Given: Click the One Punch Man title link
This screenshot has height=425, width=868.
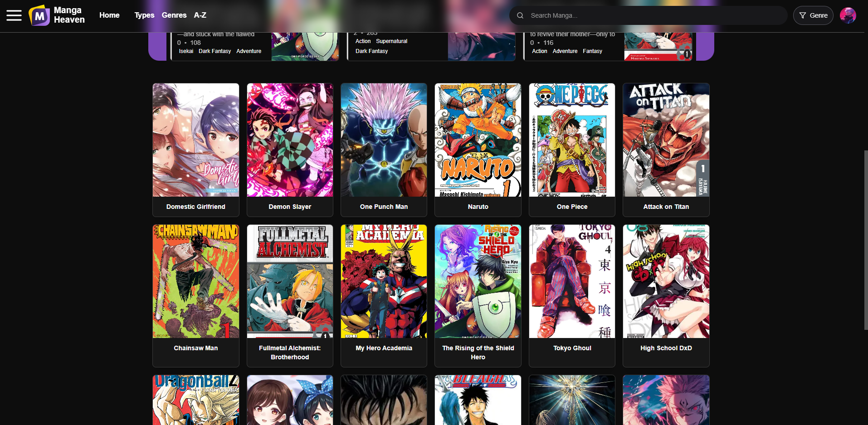Looking at the screenshot, I should (x=384, y=207).
